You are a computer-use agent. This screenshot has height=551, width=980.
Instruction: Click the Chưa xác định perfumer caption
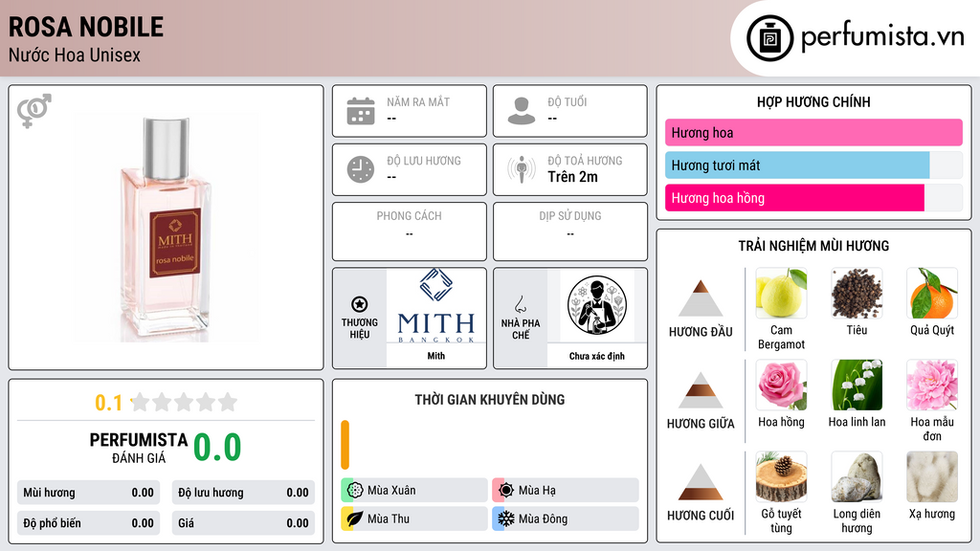click(597, 356)
